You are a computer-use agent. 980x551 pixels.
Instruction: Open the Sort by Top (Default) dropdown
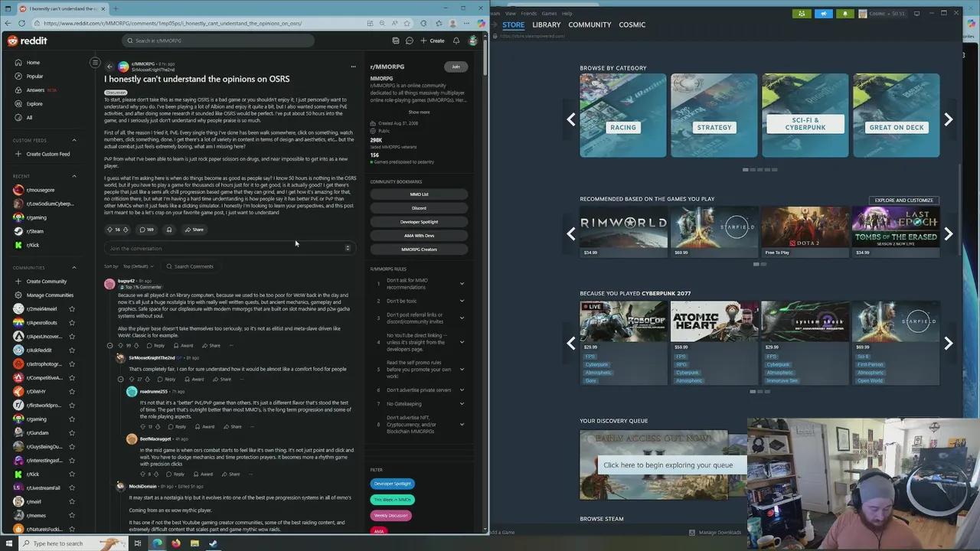(x=138, y=266)
